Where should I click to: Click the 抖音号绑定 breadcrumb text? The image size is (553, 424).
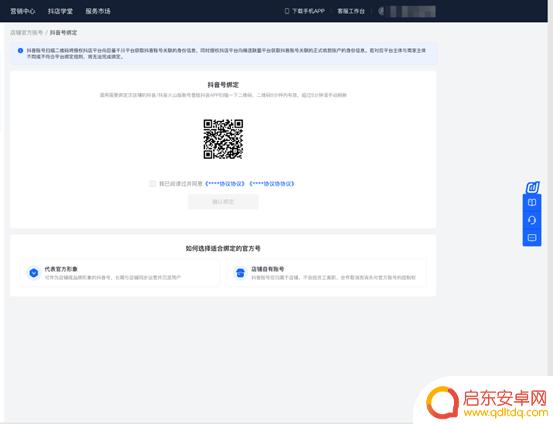click(x=63, y=33)
